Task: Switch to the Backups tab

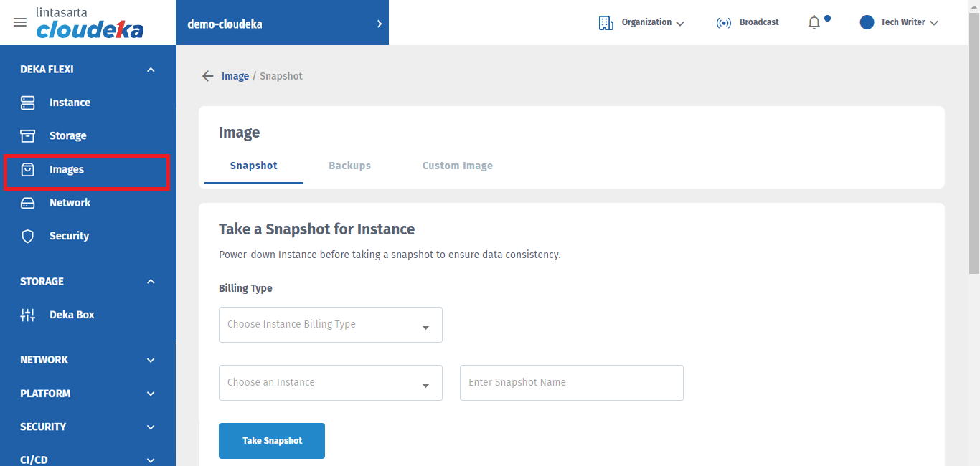Action: [x=349, y=166]
